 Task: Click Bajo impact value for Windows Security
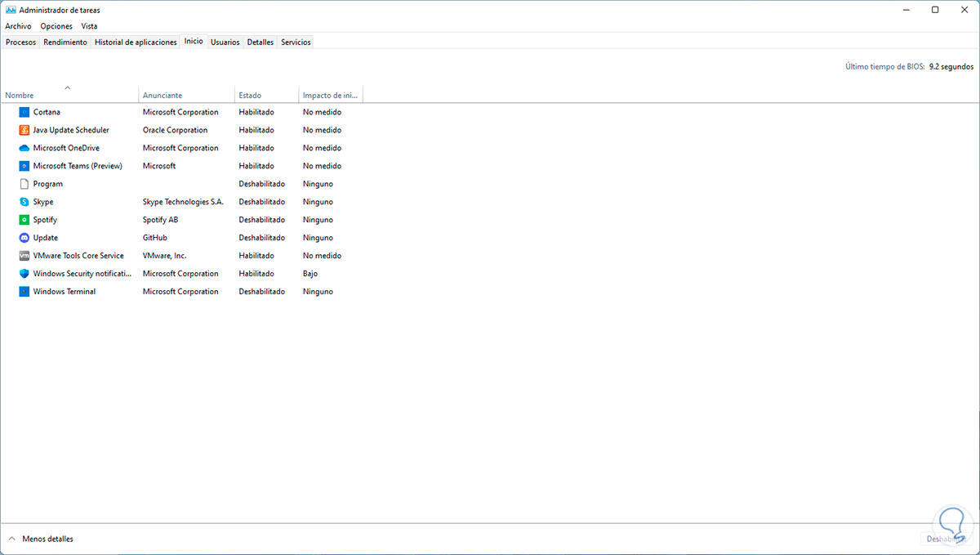(x=310, y=274)
